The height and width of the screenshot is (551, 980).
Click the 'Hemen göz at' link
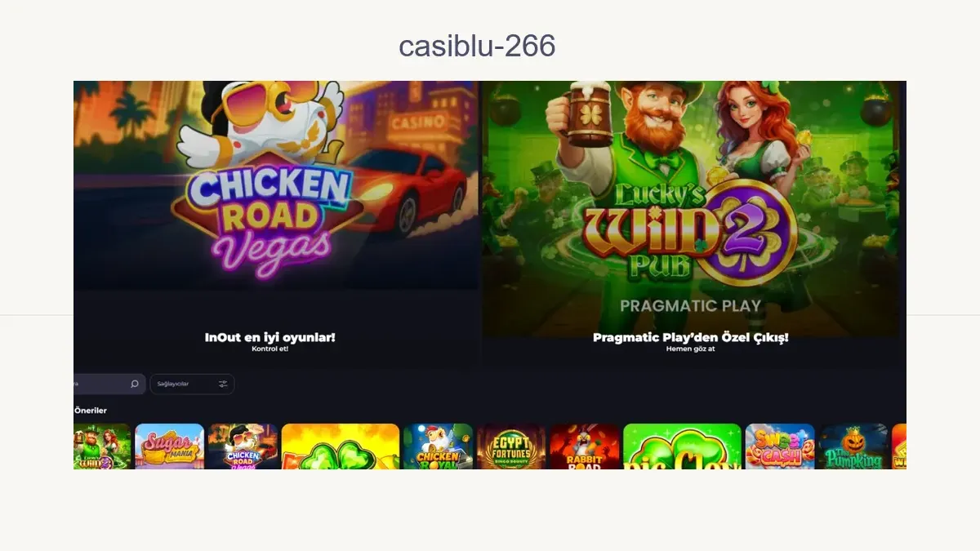(x=690, y=349)
